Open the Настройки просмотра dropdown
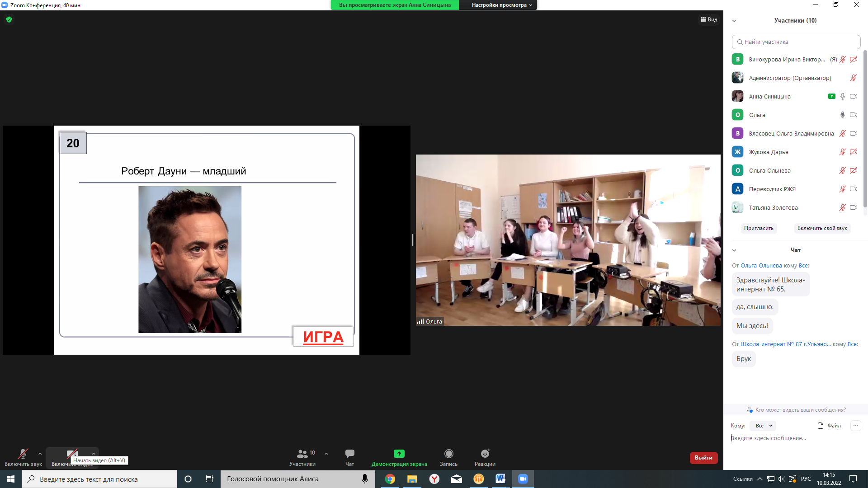This screenshot has width=868, height=488. pyautogui.click(x=501, y=5)
